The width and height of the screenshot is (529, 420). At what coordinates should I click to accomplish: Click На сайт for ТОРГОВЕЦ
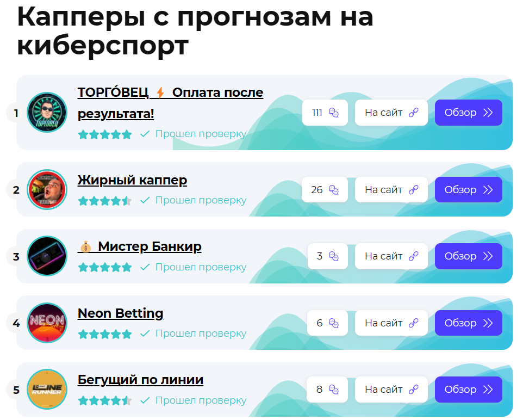(x=391, y=113)
